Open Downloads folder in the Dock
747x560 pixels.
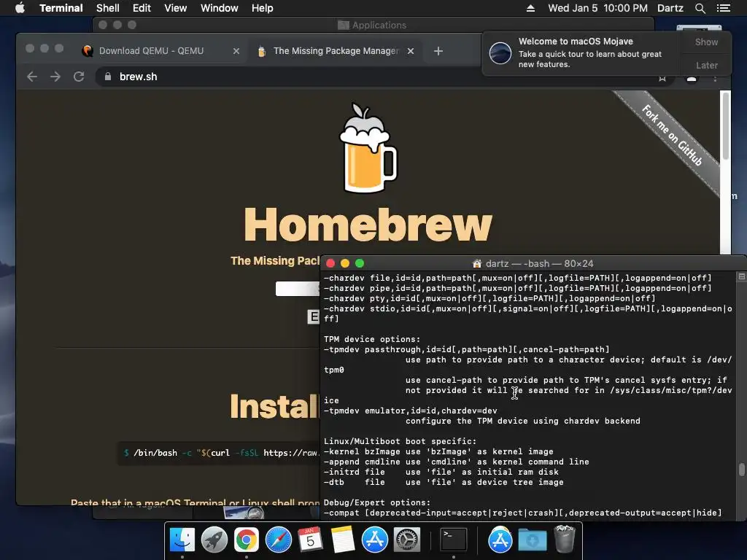[x=532, y=540]
